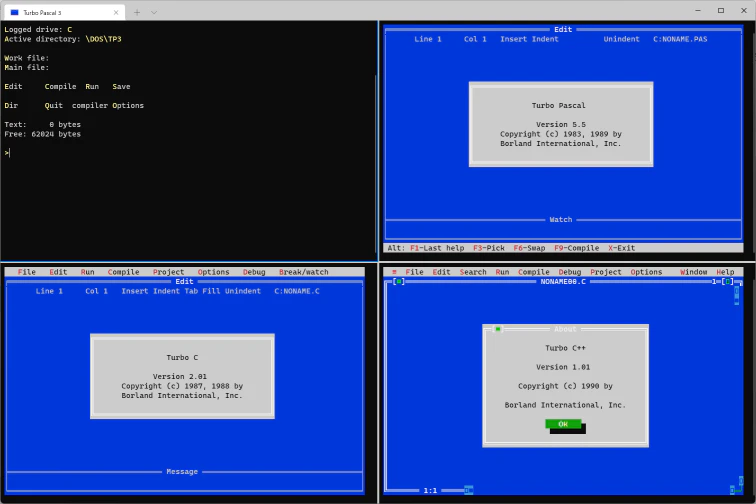Select the Turbo Pascal 3 tab
The width and height of the screenshot is (756, 504).
tap(64, 13)
